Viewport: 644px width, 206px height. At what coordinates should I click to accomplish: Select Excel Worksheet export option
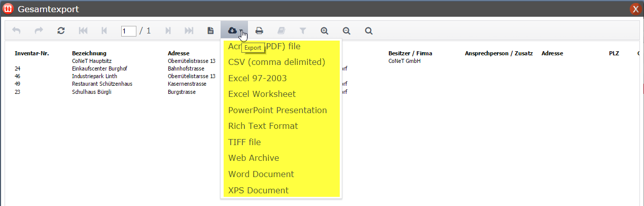click(x=282, y=94)
